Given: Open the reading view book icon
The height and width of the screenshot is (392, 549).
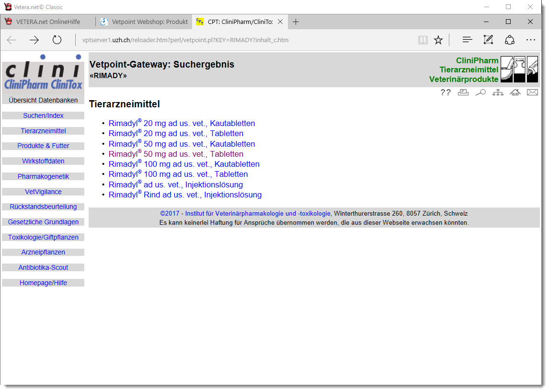Looking at the screenshot, I should [x=423, y=40].
